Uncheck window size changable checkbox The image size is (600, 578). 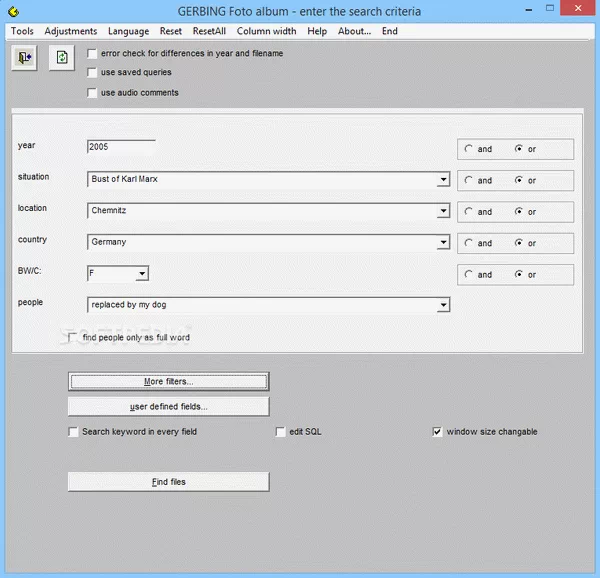(437, 432)
